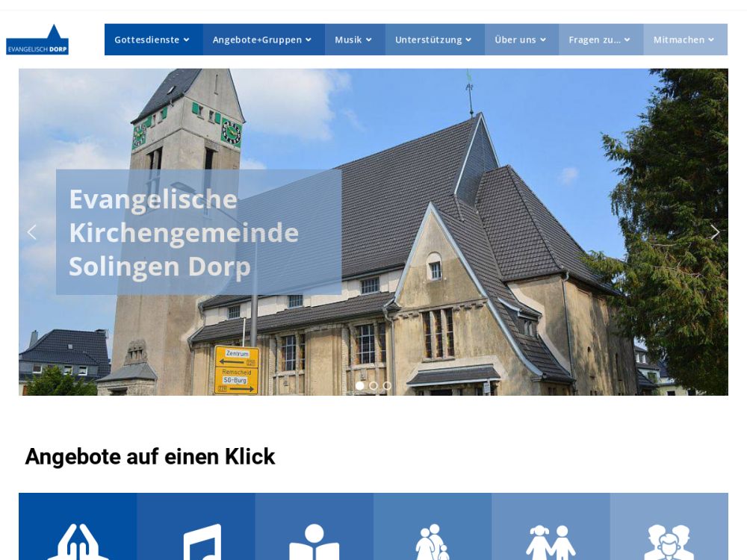Viewport: 747px width, 560px height.
Task: Go to next slide with right arrow
Action: tap(715, 232)
